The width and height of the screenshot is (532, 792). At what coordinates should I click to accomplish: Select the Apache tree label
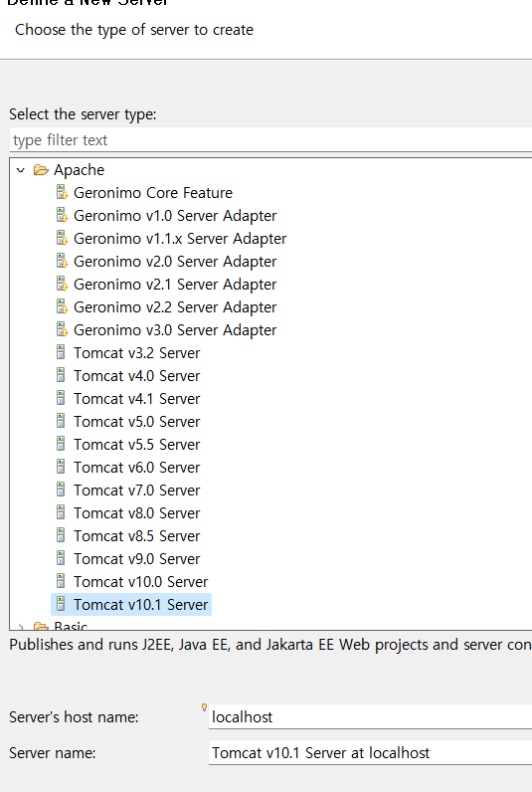pos(80,170)
